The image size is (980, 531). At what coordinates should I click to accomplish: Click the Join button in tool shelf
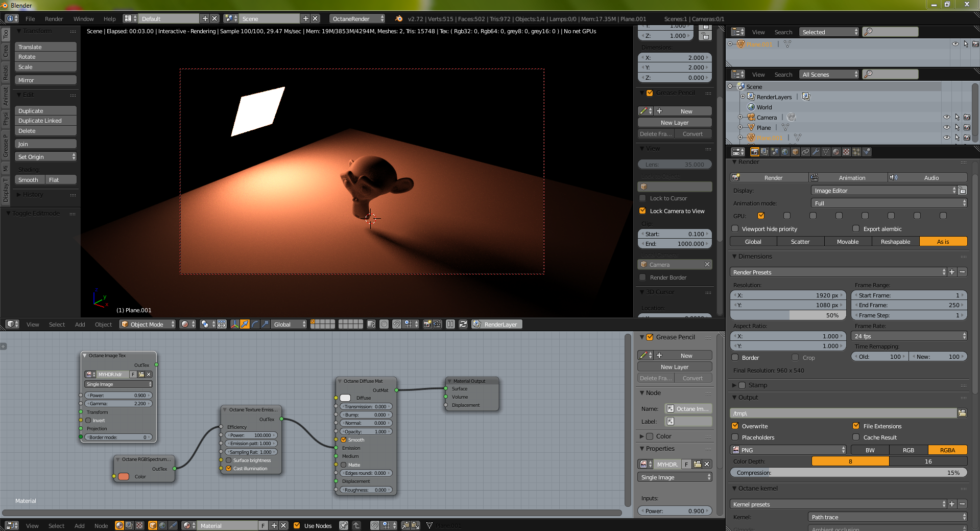click(x=45, y=144)
